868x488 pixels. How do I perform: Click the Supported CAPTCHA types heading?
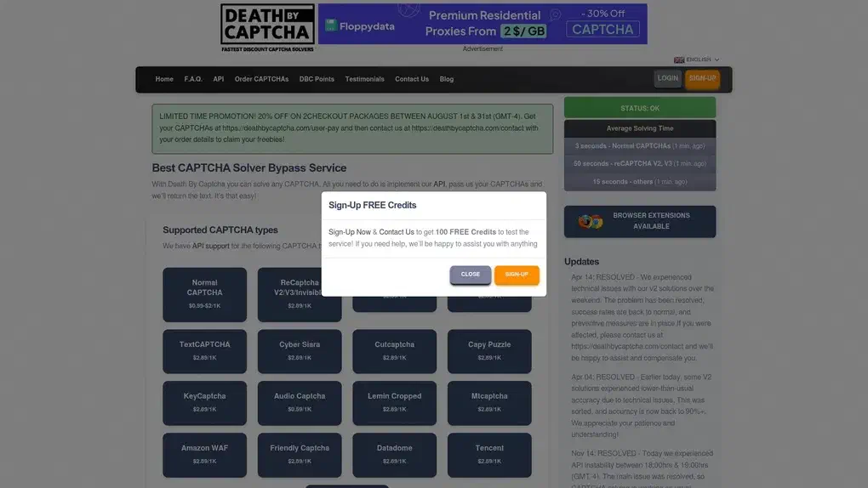(x=220, y=230)
